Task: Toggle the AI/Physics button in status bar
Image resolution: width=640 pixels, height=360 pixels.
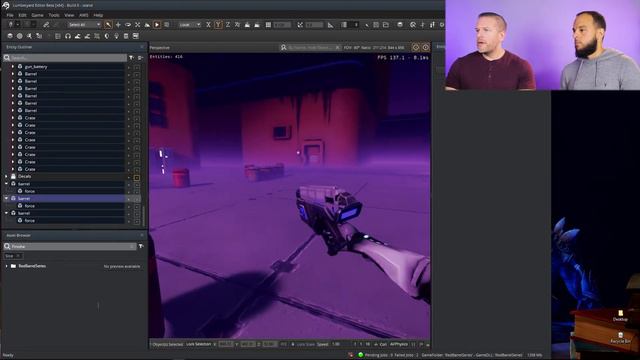Action: click(399, 344)
